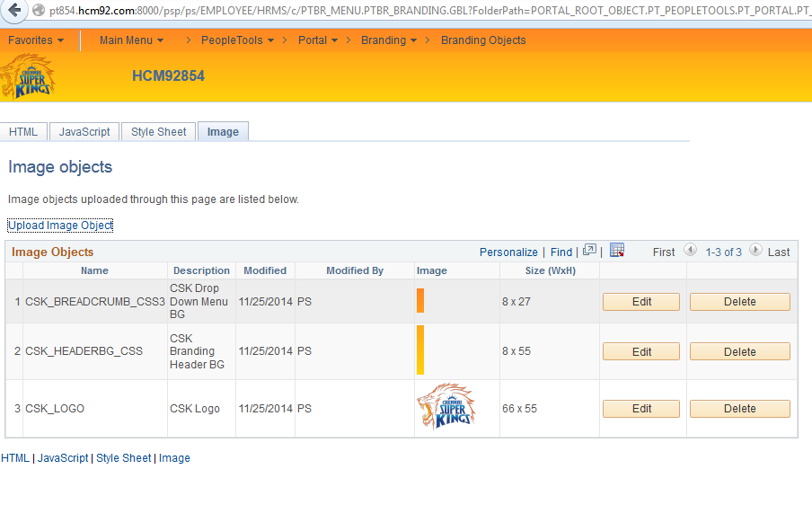
Task: Click the Size (WxH) column header
Action: pyautogui.click(x=550, y=270)
